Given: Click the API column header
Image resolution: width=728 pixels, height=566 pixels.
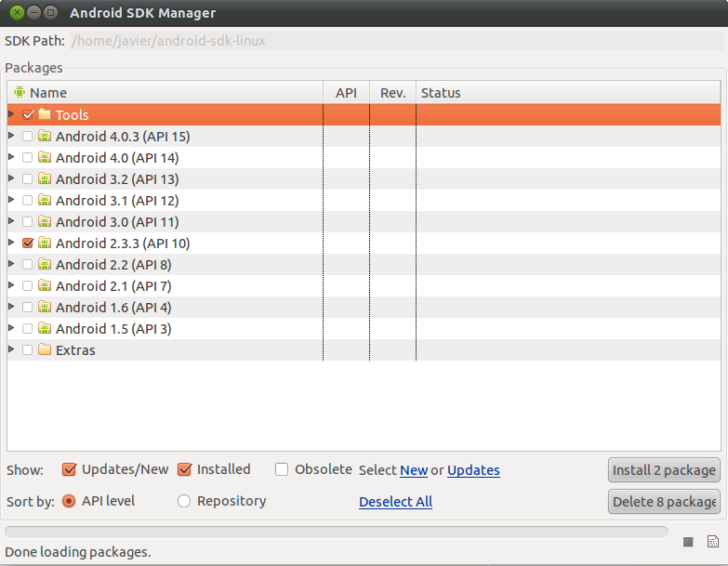Looking at the screenshot, I should pyautogui.click(x=346, y=93).
